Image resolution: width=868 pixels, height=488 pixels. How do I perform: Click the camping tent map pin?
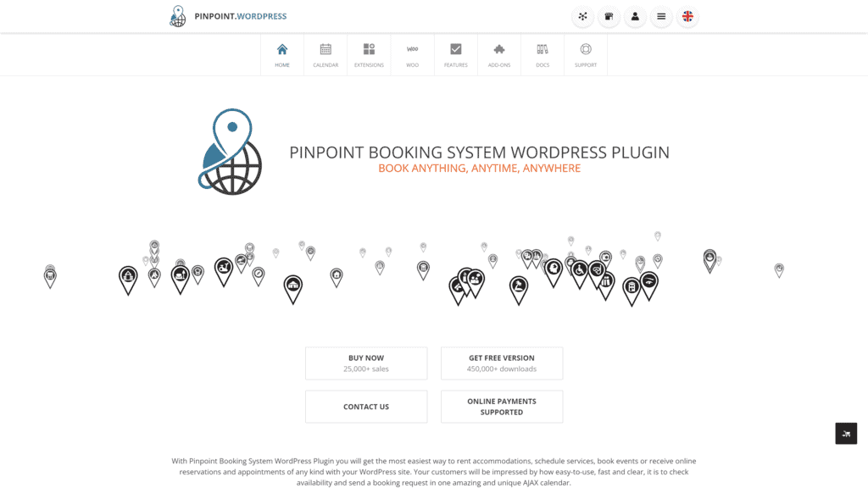(154, 277)
